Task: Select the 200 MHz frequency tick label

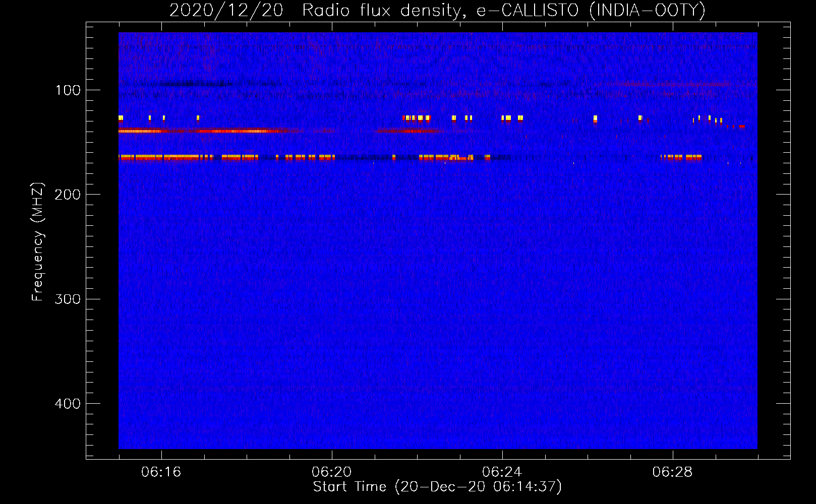Action: pos(67,195)
